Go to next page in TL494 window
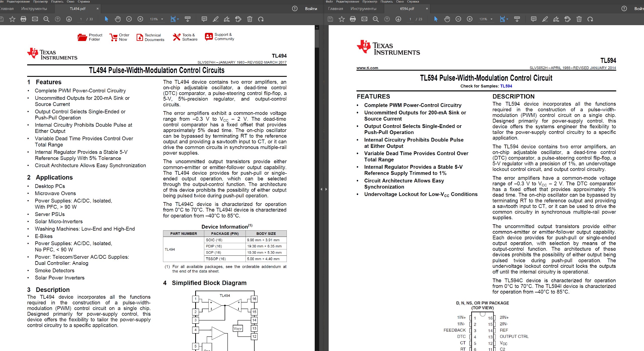This screenshot has width=644, height=351. (69, 19)
